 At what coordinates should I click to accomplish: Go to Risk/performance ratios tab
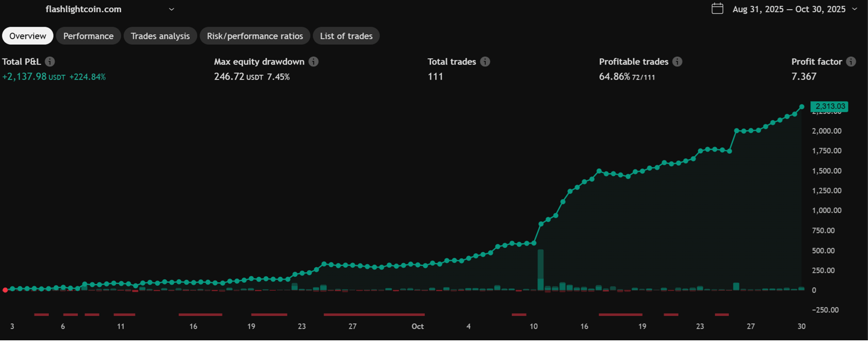point(255,36)
